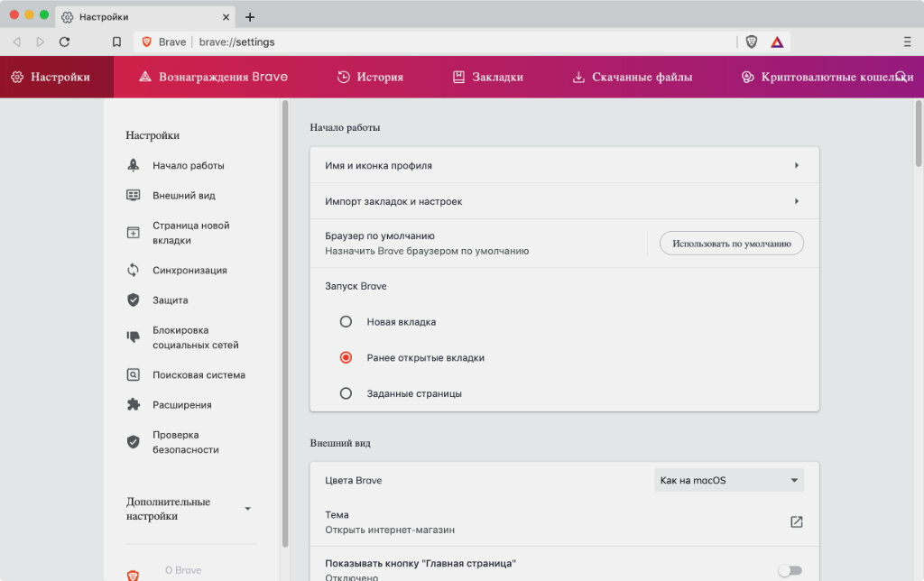This screenshot has width=924, height=581.
Task: Click the Brave lion logo beside О Brave
Action: click(134, 576)
